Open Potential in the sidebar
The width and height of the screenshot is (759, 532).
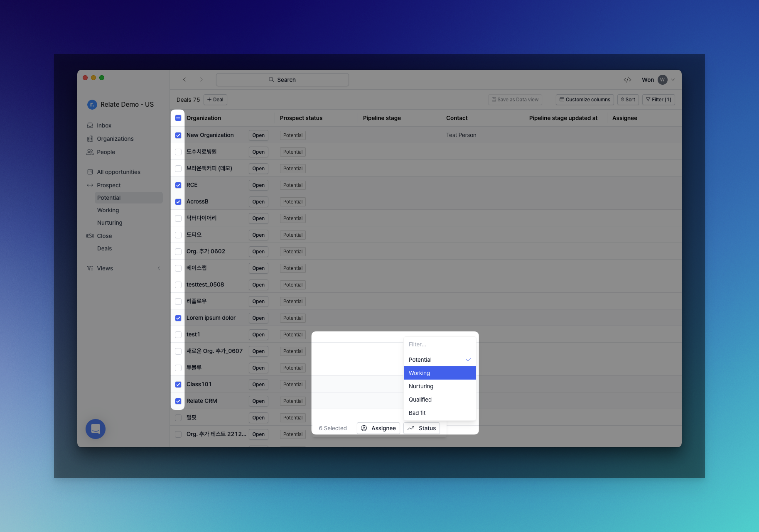128,198
